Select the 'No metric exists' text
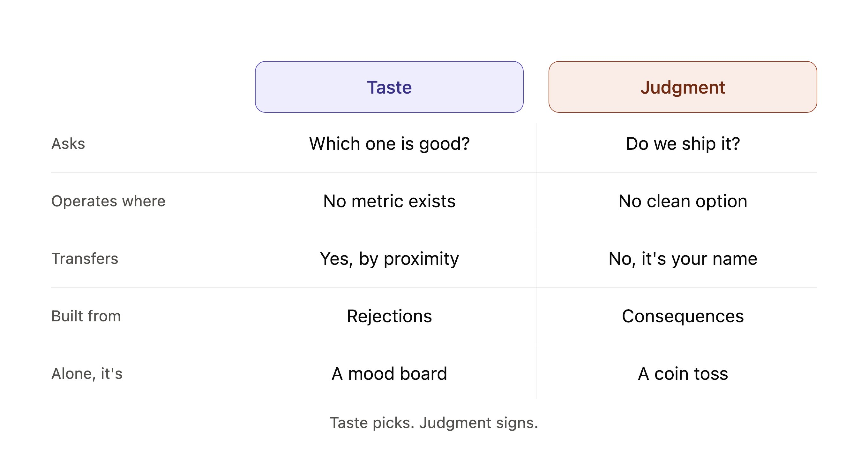Image resolution: width=868 pixels, height=460 pixels. [389, 201]
